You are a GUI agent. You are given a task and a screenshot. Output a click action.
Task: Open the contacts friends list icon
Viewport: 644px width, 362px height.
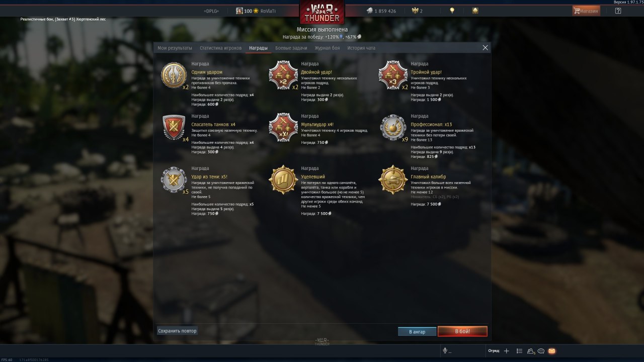point(531,351)
